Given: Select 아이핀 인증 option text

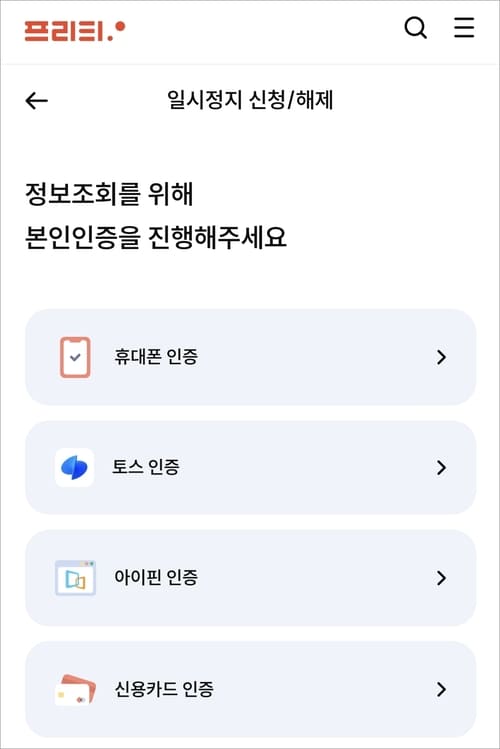Looking at the screenshot, I should click(156, 577).
